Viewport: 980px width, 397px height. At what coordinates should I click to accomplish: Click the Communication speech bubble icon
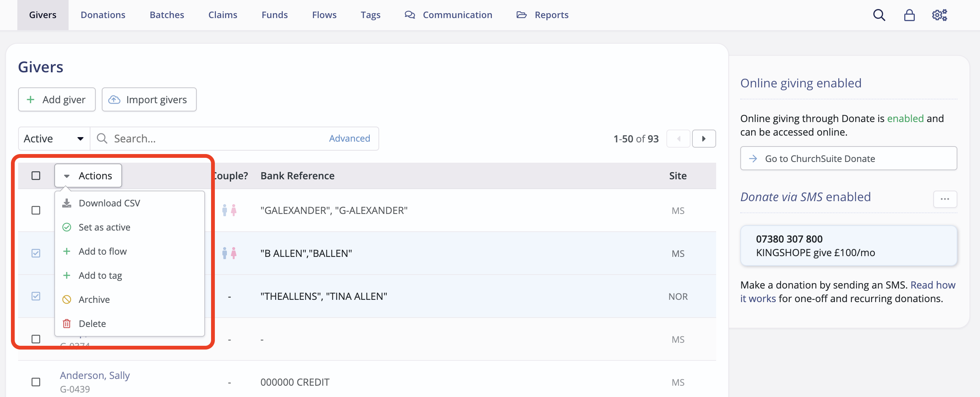pyautogui.click(x=410, y=15)
